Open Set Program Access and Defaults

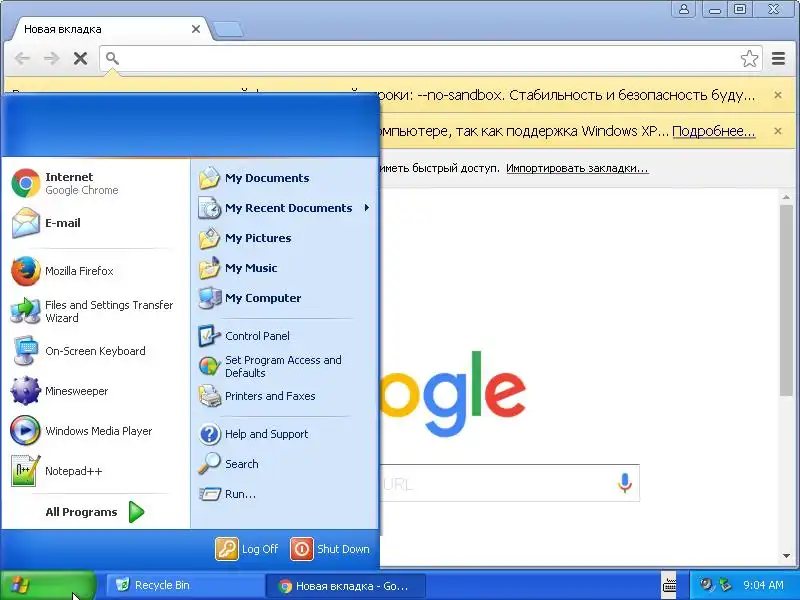point(284,366)
